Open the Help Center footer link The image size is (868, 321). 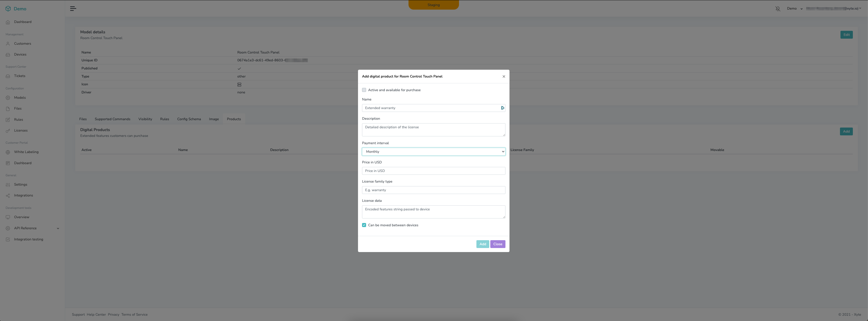[x=96, y=315]
